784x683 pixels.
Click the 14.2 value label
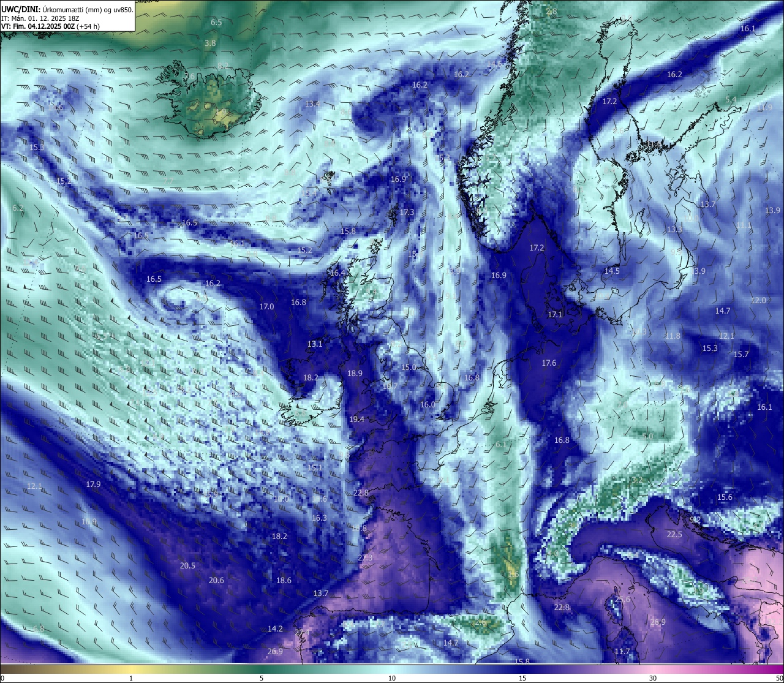tap(275, 628)
